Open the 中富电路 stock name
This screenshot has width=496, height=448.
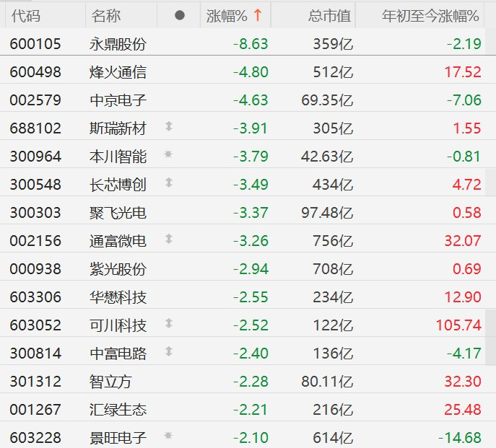(118, 353)
